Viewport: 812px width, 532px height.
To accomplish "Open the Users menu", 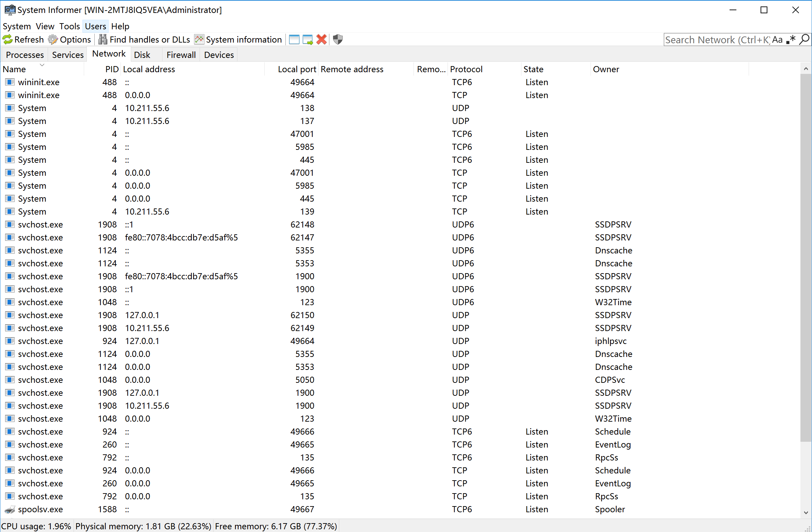I will pos(95,26).
